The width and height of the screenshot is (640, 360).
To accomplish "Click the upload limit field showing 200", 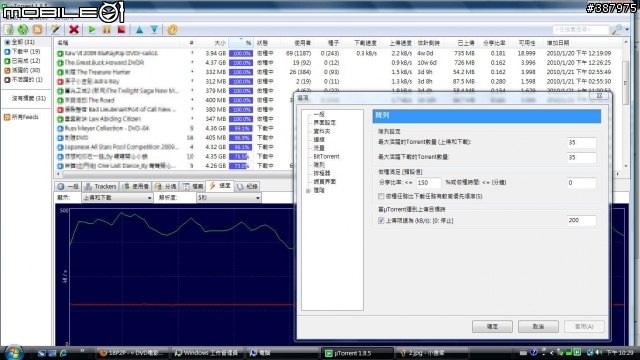I will pyautogui.click(x=581, y=220).
